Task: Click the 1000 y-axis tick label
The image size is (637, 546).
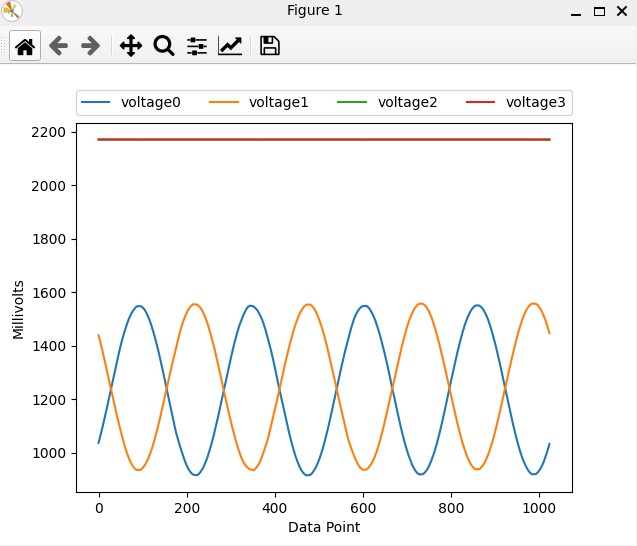Action: (48, 453)
